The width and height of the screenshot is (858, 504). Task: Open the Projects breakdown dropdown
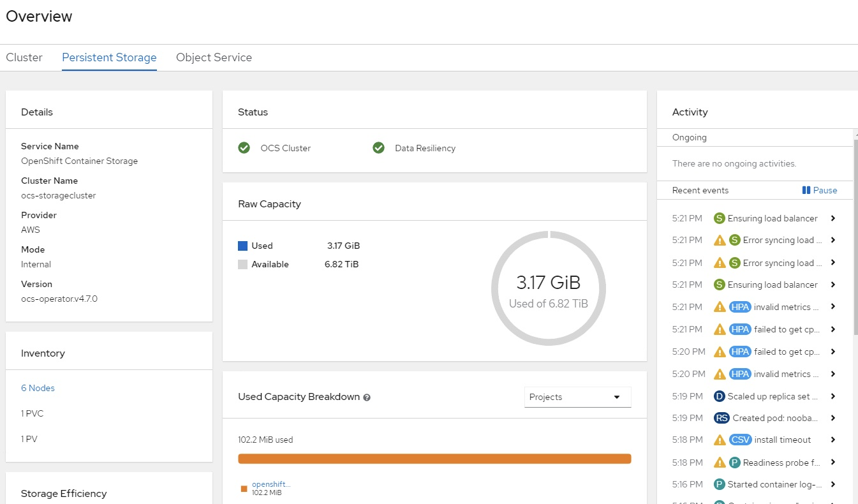(x=577, y=397)
